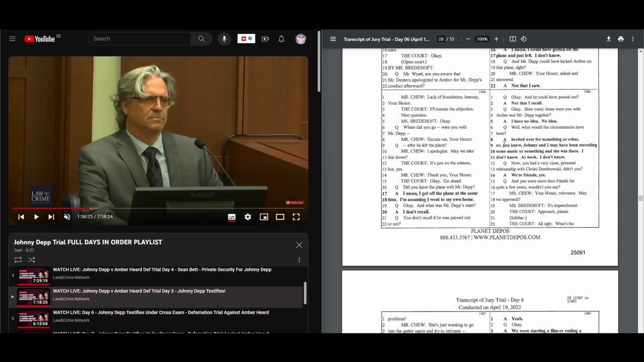Image resolution: width=644 pixels, height=362 pixels.
Task: Open the playlist title Johnny Depp Trial FULL DAYS
Action: coord(88,242)
